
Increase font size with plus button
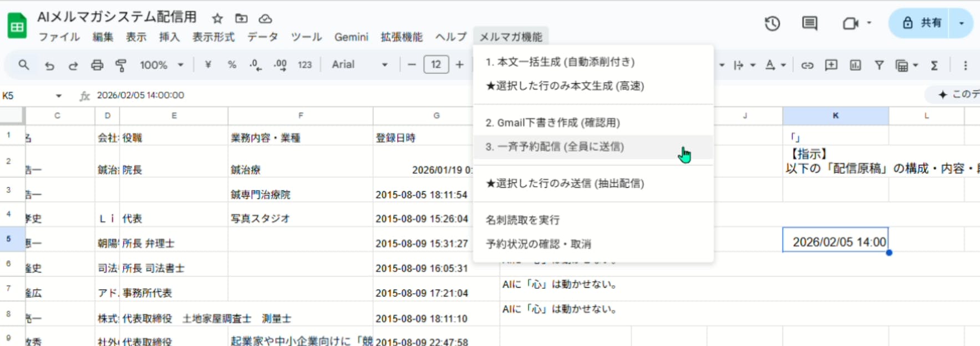pos(459,65)
